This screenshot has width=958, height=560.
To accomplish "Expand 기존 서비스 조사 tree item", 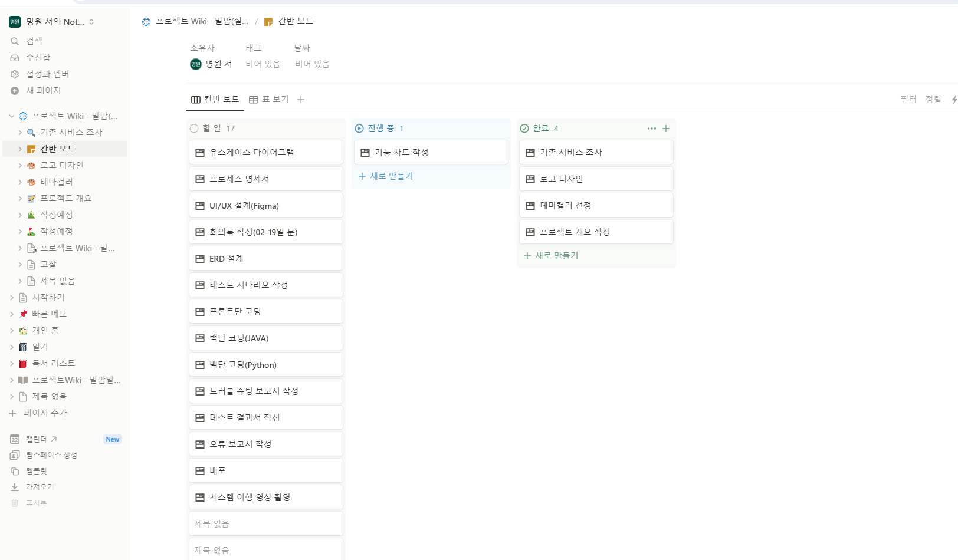I will pos(20,133).
